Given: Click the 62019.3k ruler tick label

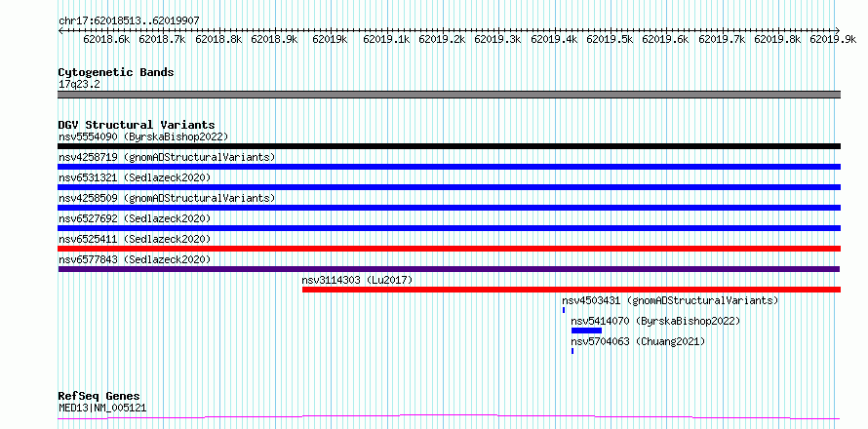Looking at the screenshot, I should tap(497, 39).
